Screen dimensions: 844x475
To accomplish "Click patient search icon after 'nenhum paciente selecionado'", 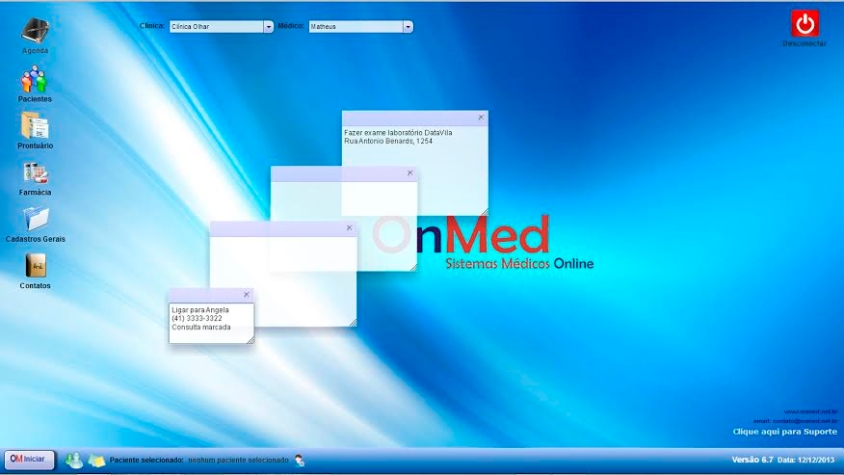I will pyautogui.click(x=299, y=460).
